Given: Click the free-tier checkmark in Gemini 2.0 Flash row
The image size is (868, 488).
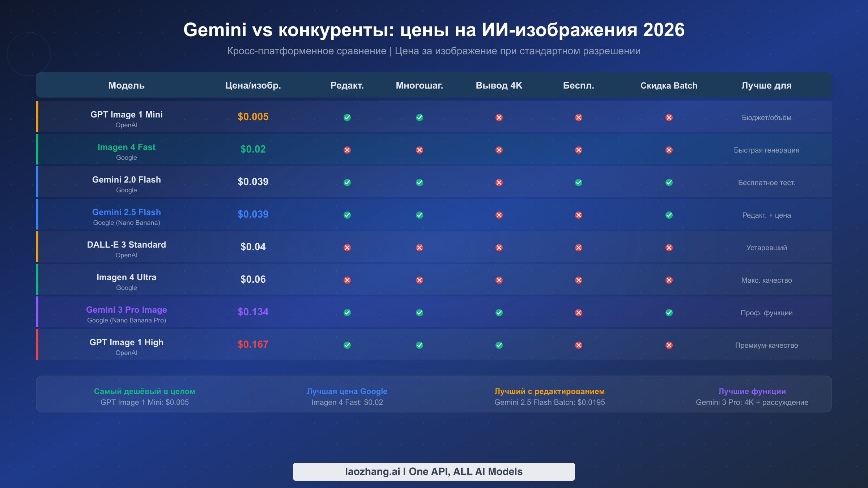Looking at the screenshot, I should 579,182.
